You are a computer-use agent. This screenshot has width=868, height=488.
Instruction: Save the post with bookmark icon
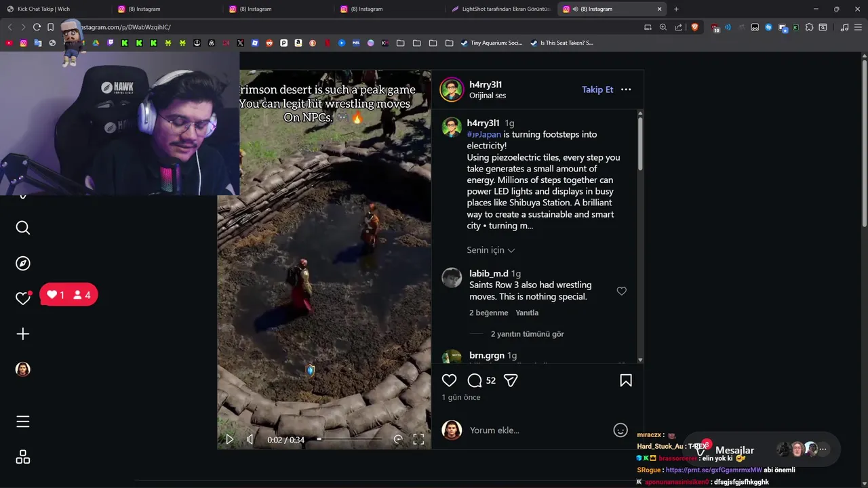tap(626, 380)
